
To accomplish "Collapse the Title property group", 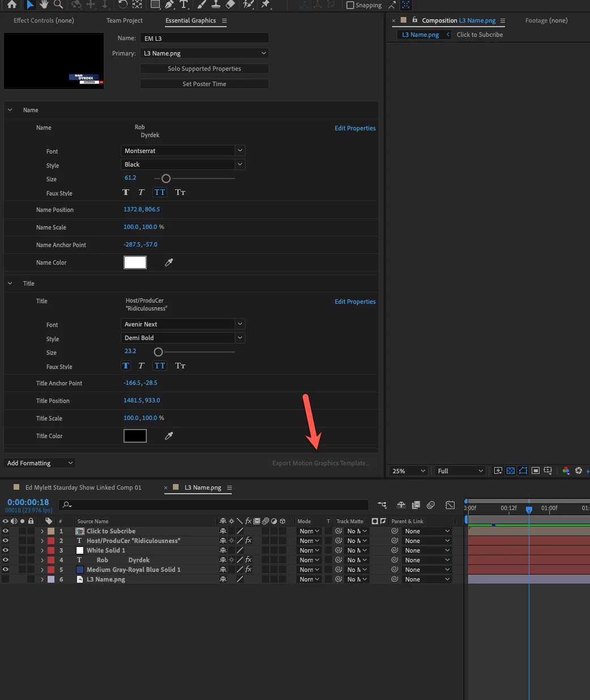I will pos(10,283).
